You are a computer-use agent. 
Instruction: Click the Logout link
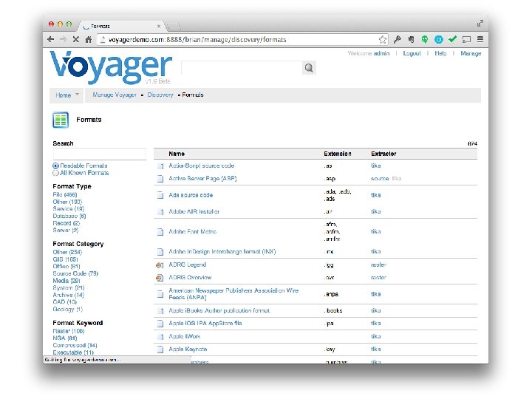(x=412, y=53)
